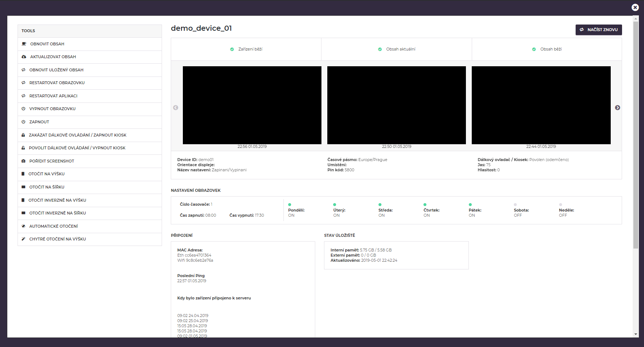Click Otočit na šířku option
This screenshot has width=644, height=347.
tap(90, 187)
